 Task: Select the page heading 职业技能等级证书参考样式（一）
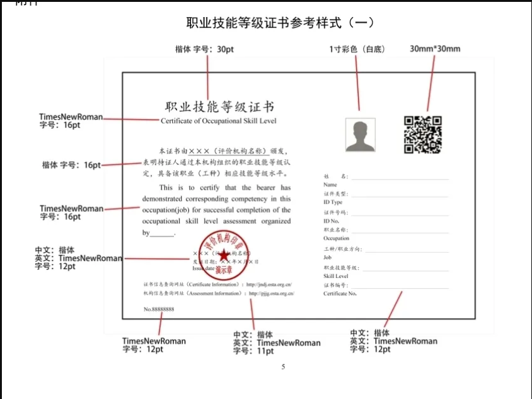[x=280, y=23]
